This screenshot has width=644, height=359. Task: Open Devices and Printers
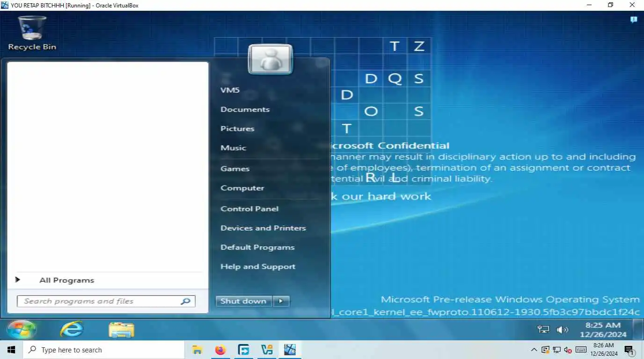(263, 228)
